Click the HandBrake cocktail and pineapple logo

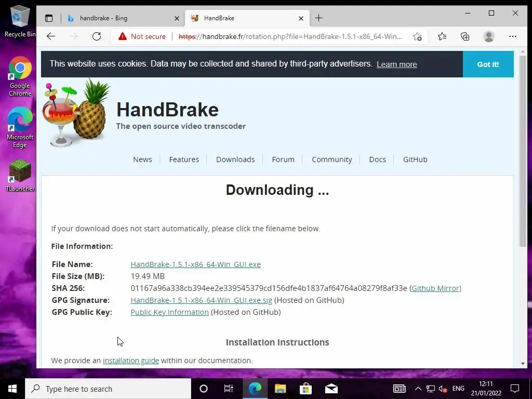[76, 113]
